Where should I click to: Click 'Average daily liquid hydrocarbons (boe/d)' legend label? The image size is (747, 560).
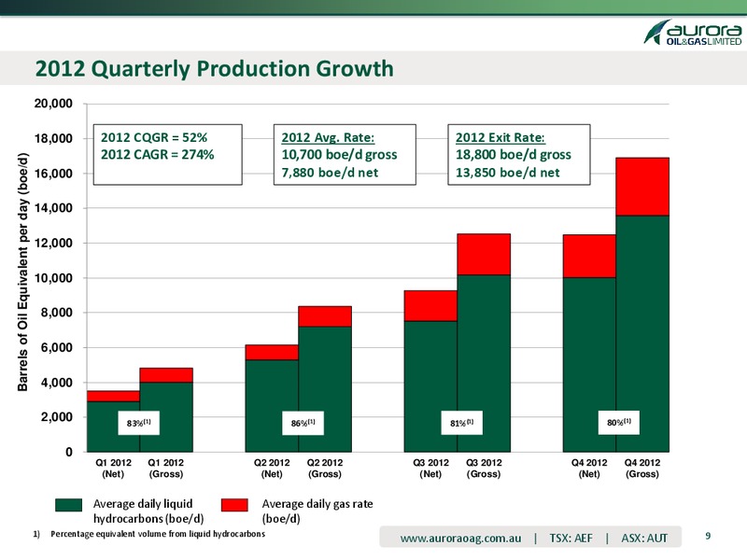pos(148,511)
